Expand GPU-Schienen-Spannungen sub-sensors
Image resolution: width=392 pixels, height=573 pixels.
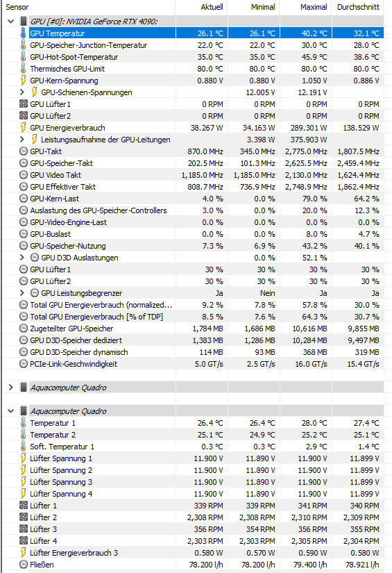pyautogui.click(x=22, y=92)
